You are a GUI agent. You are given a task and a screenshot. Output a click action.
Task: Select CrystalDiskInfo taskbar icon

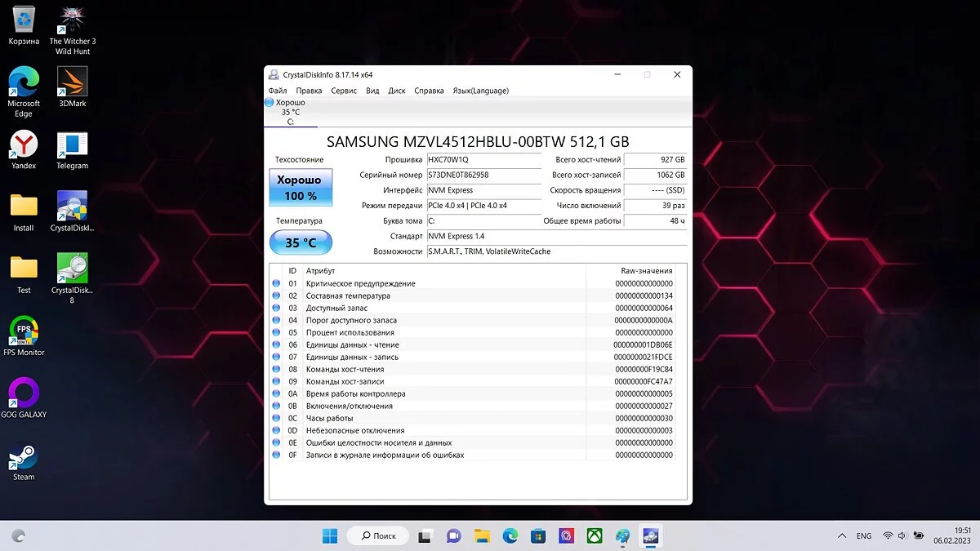(651, 535)
